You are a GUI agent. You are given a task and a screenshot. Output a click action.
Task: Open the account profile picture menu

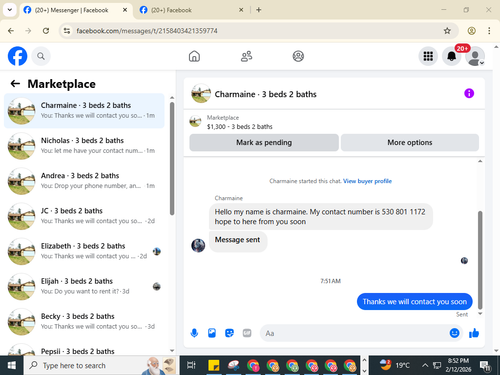click(475, 56)
